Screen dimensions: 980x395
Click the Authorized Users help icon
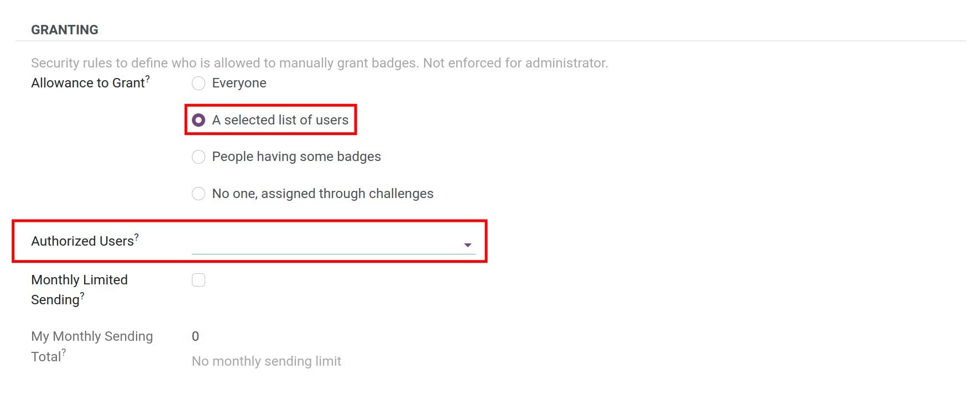[136, 236]
